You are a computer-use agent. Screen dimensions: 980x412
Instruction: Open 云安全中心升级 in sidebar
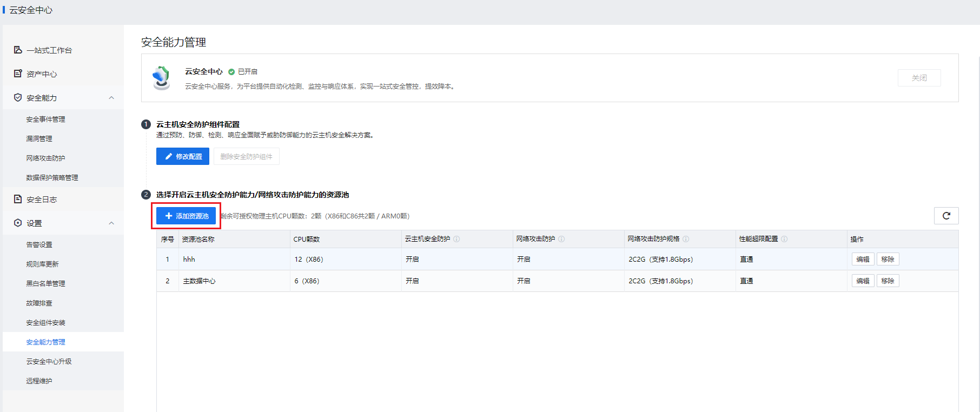click(x=49, y=362)
